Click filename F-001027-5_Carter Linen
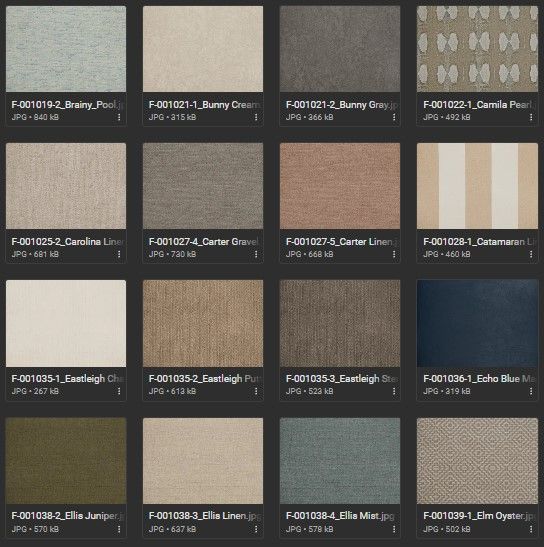 (x=342, y=242)
